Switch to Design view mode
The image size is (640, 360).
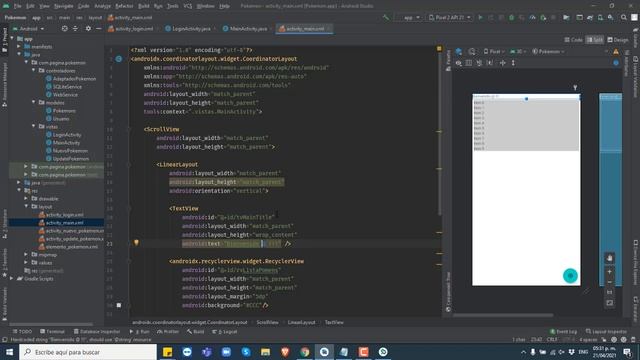(618, 40)
